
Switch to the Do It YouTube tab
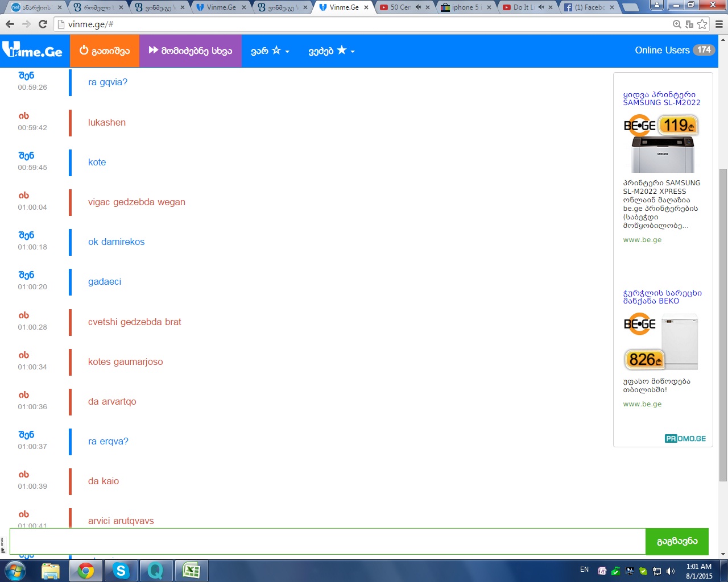tap(528, 7)
